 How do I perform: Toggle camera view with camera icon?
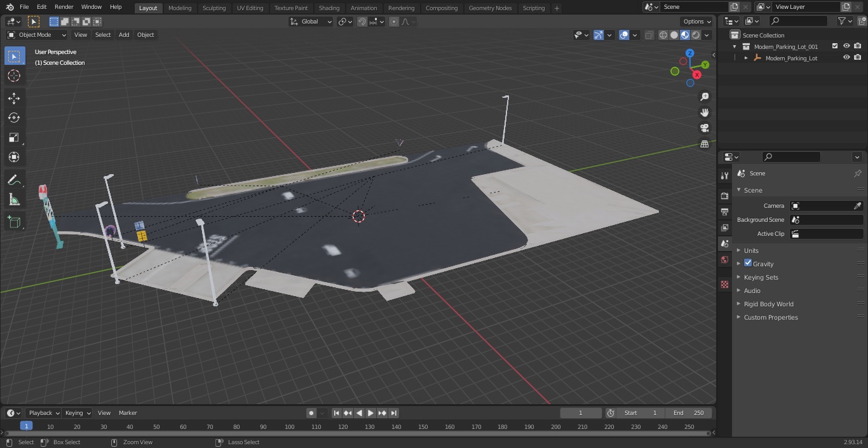(704, 128)
